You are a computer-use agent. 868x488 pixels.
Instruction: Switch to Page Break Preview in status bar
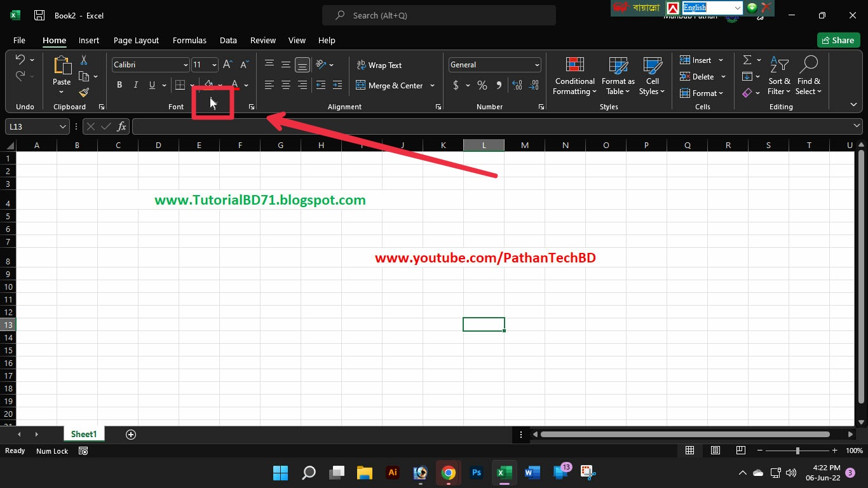pos(741,451)
